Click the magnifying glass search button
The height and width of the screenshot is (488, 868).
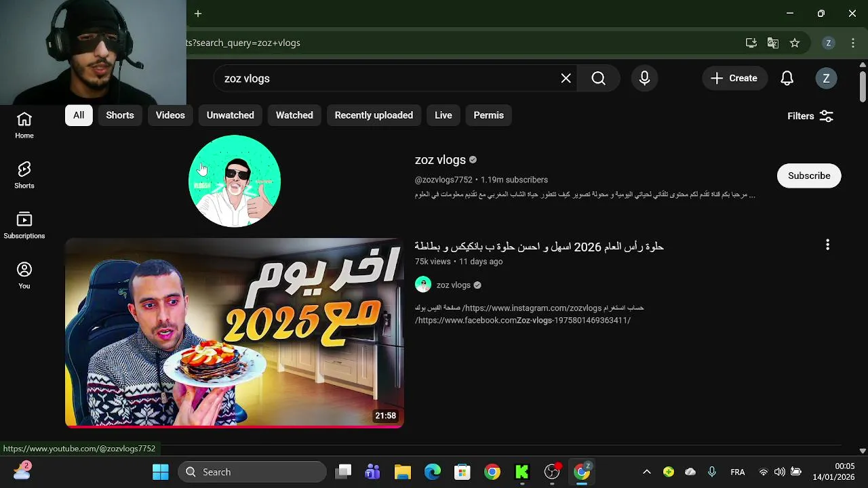(598, 79)
